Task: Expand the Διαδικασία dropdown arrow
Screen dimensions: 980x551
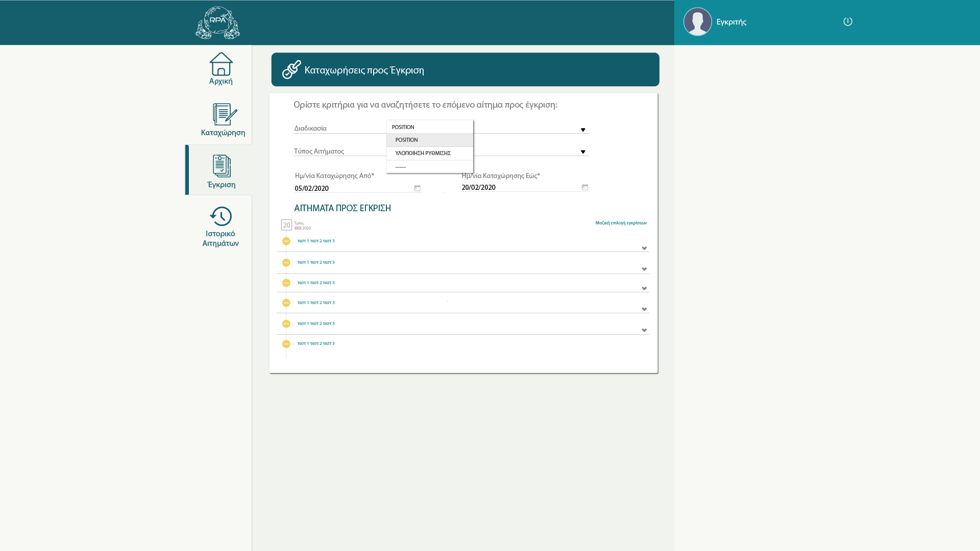Action: [582, 130]
